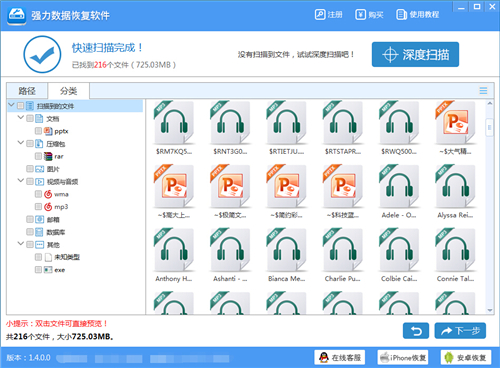
Task: Click the 版本：1.4.0.0 version text
Action: click(28, 358)
